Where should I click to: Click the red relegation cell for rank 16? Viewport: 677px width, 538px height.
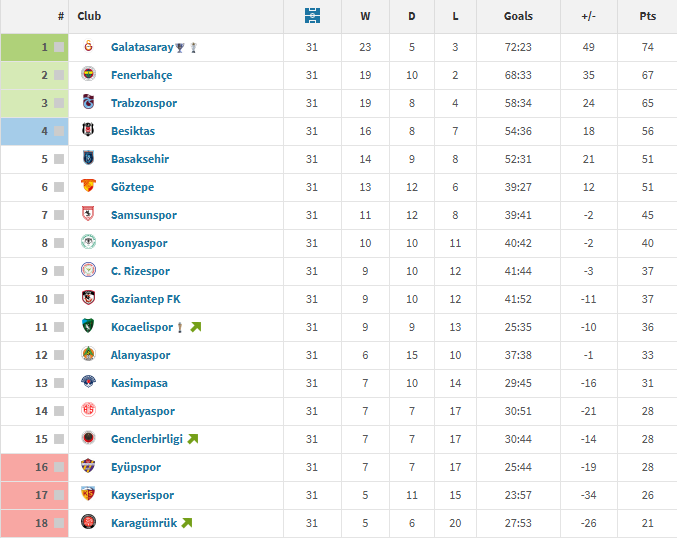tap(35, 467)
